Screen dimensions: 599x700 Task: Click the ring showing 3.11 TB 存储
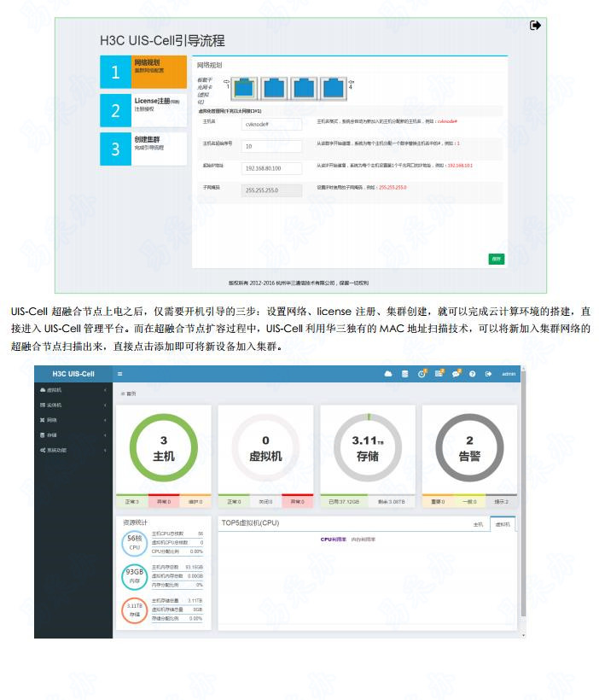(368, 448)
